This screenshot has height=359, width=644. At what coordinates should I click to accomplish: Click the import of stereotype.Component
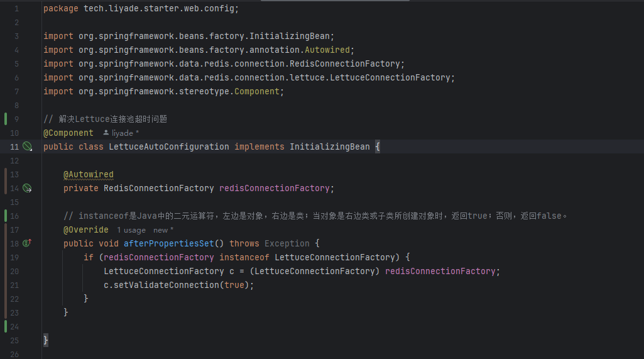(163, 91)
